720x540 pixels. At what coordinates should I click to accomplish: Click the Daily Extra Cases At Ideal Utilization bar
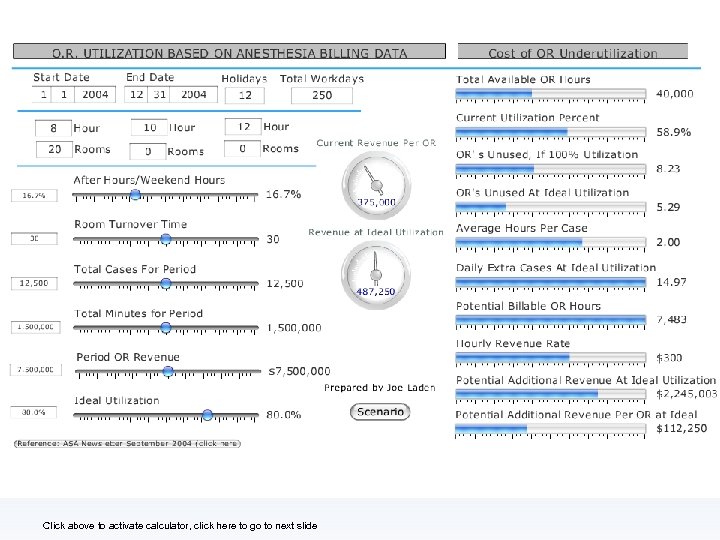(x=551, y=283)
